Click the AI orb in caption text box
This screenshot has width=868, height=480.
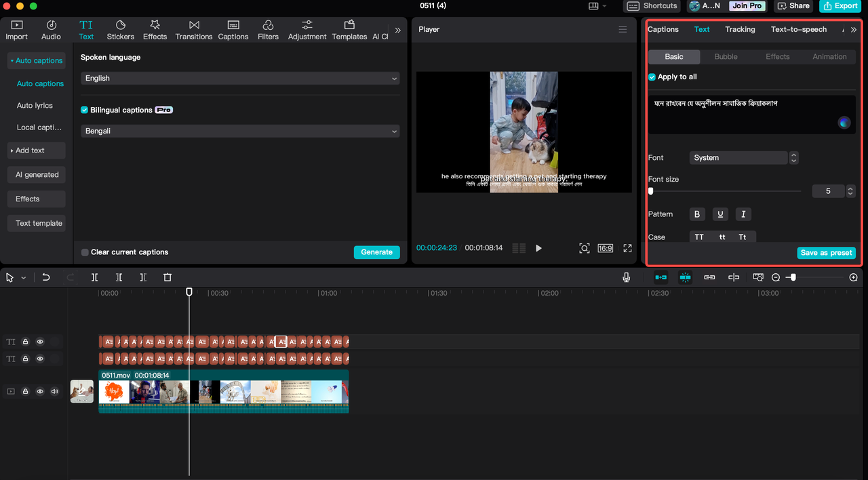click(x=844, y=122)
